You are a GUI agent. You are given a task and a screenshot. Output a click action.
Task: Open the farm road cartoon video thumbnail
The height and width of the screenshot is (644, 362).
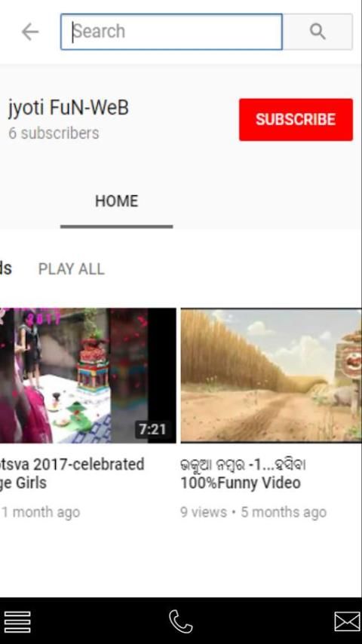coord(271,376)
